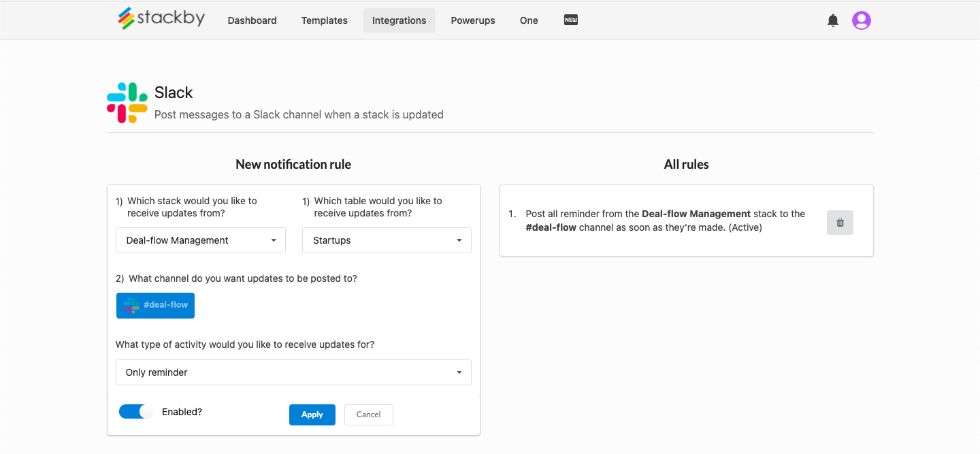Select the #deal-flow channel button
980x454 pixels.
pos(156,306)
